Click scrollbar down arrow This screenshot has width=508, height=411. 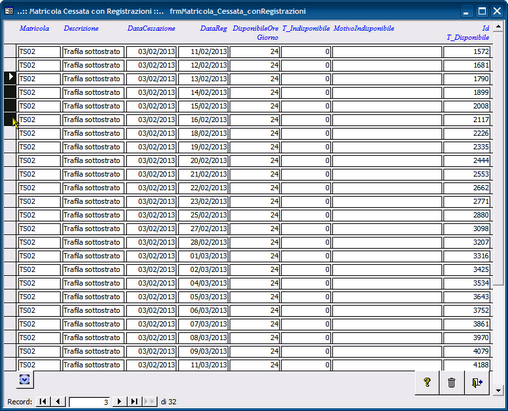498,390
